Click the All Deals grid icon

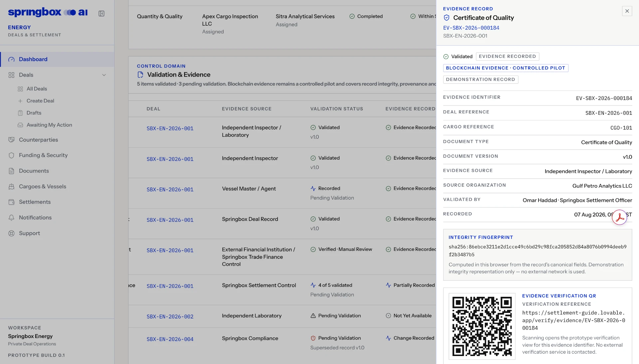click(x=20, y=89)
